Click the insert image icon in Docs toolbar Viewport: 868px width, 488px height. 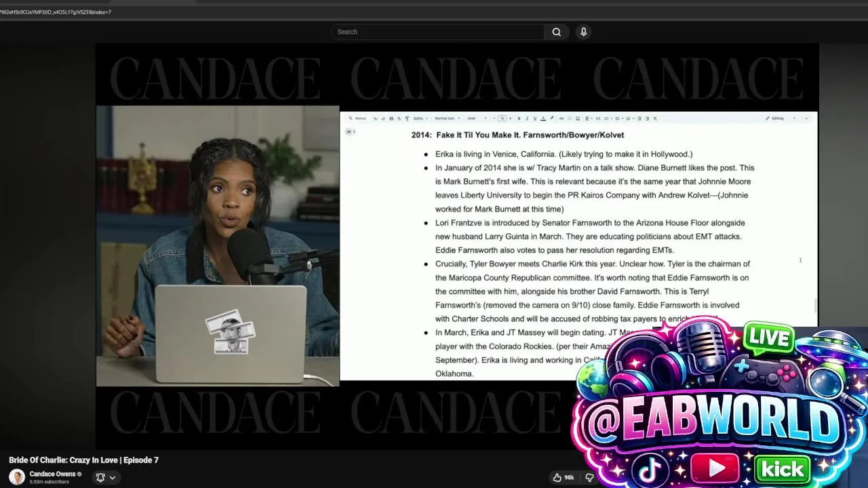tap(578, 119)
